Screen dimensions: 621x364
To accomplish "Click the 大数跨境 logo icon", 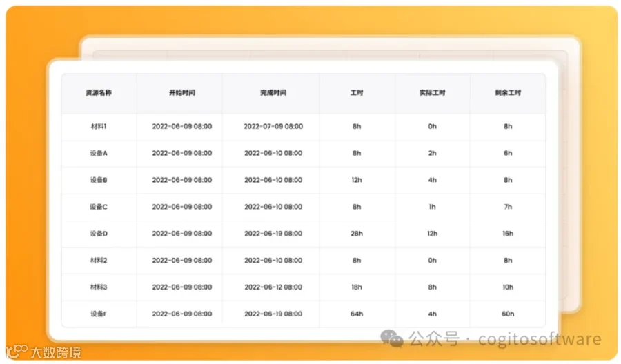I will tap(17, 351).
